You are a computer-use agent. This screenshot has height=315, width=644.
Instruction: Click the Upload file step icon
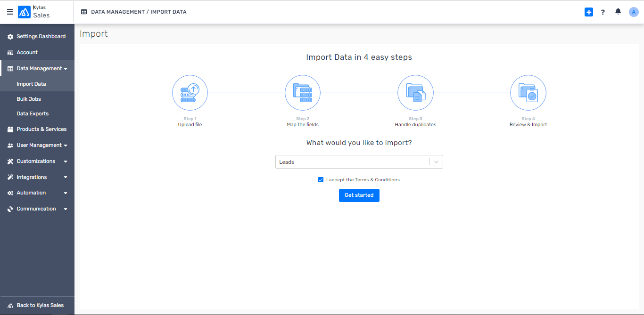(x=190, y=93)
